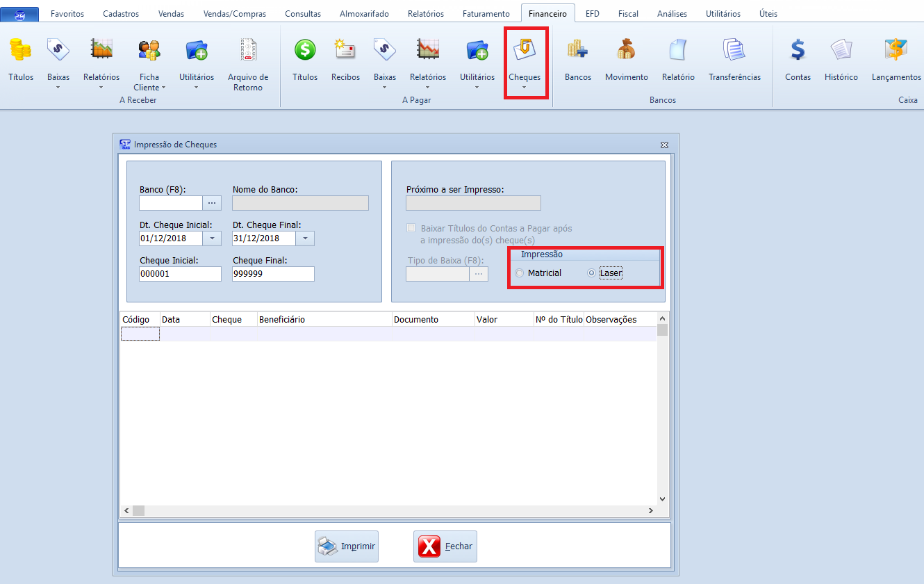Click Banco lookup ellipsis button
Screen dimensions: 924x584
(212, 202)
